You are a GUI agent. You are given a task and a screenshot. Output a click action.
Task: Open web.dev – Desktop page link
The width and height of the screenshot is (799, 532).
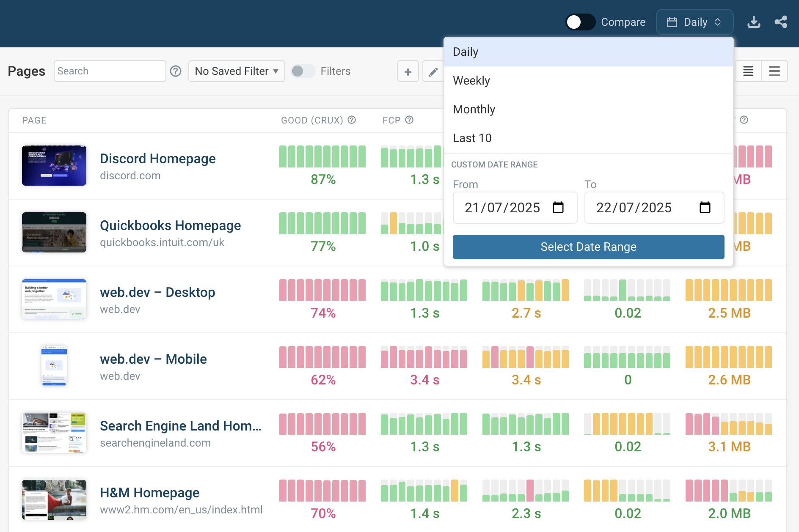pyautogui.click(x=157, y=292)
